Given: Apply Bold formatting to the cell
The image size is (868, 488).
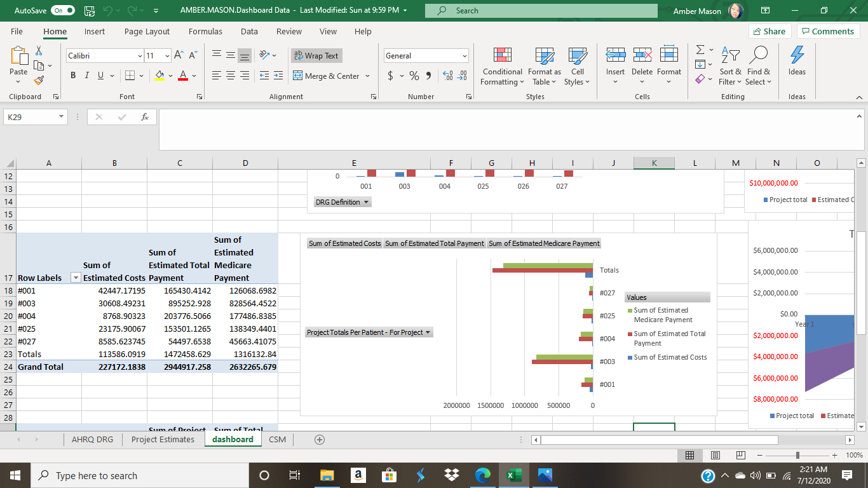Looking at the screenshot, I should 73,76.
